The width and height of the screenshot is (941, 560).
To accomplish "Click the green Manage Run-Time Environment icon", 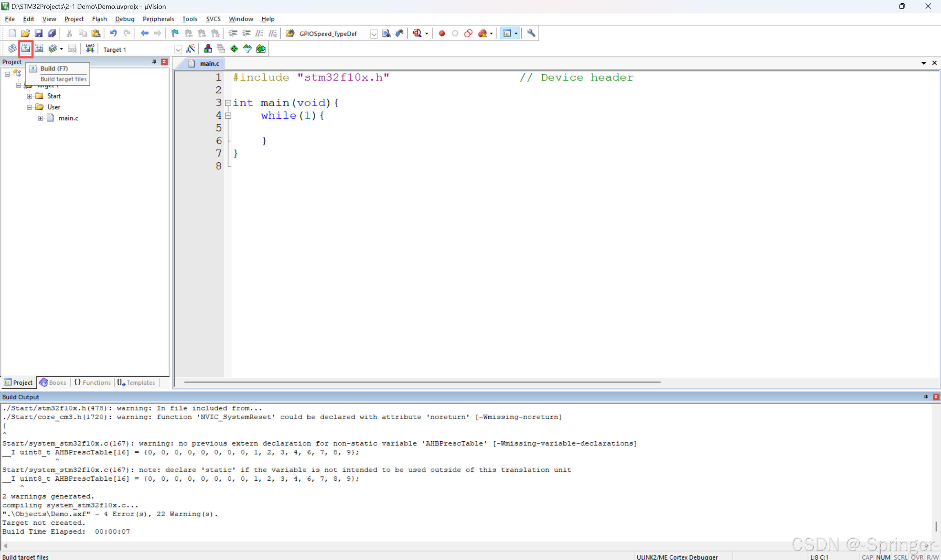I will [x=234, y=49].
